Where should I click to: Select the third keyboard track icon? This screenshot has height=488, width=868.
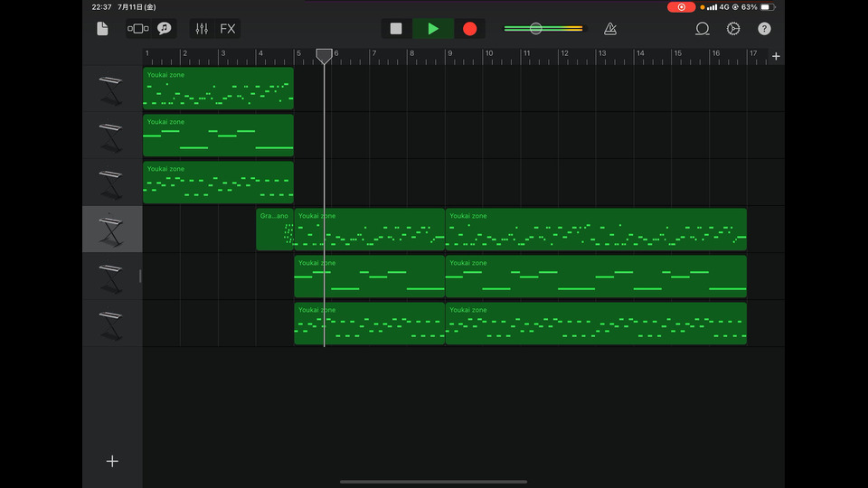(111, 183)
